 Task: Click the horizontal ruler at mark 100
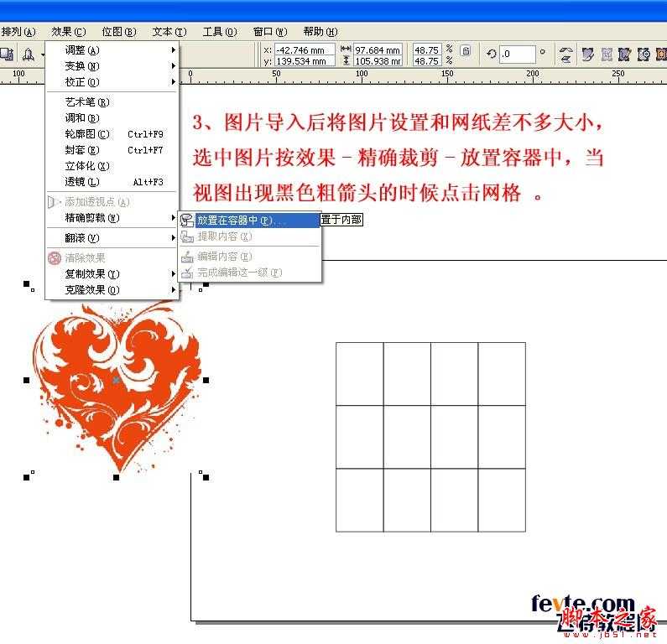coord(362,75)
